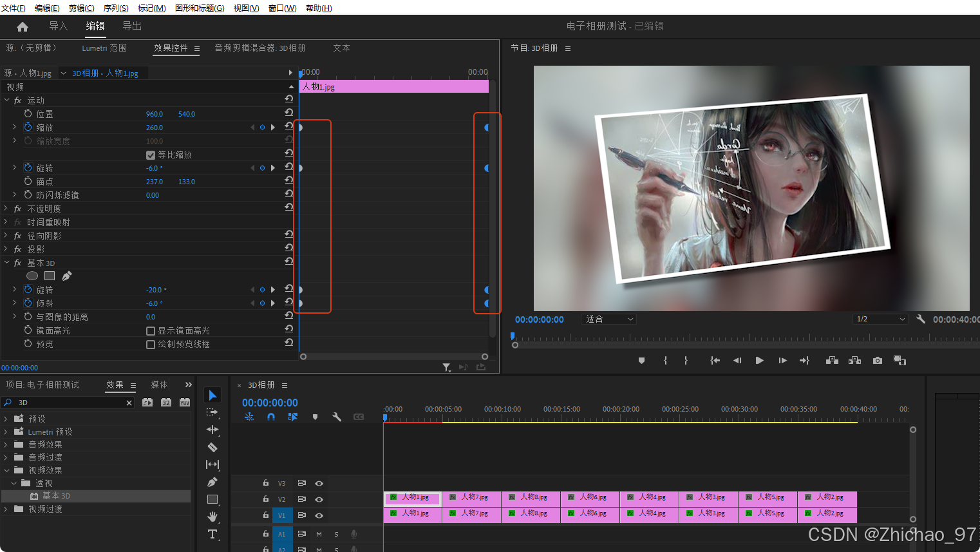Select the Track Select Forward tool
The image size is (980, 552).
[212, 412]
